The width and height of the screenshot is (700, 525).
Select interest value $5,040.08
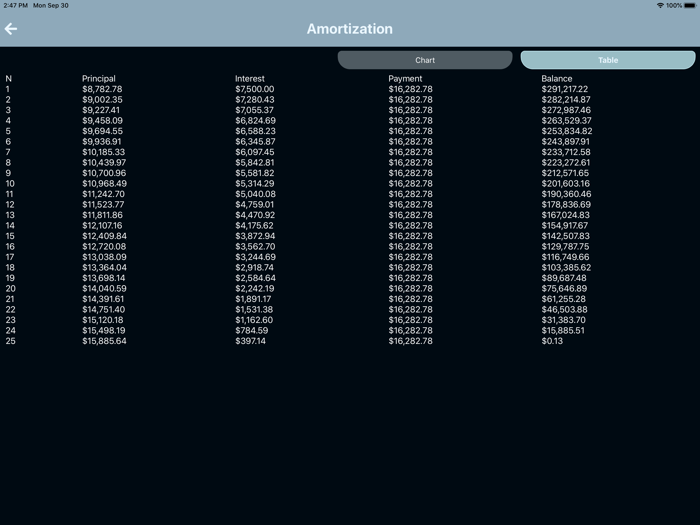point(255,194)
